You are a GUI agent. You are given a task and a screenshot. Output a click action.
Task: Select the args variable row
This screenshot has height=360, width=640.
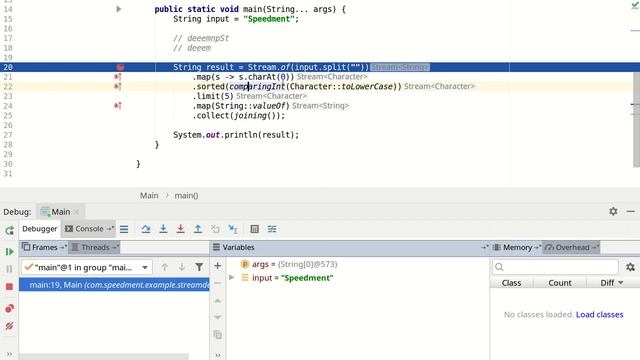click(x=358, y=264)
